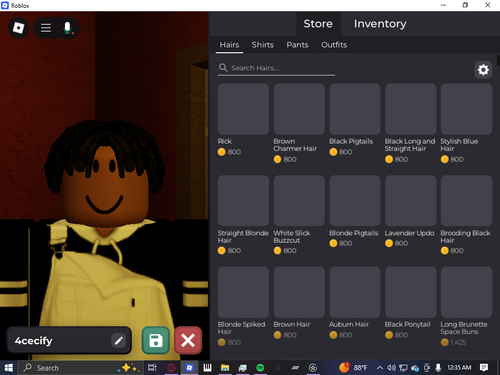Click the weather 88°F widget

pos(353,368)
